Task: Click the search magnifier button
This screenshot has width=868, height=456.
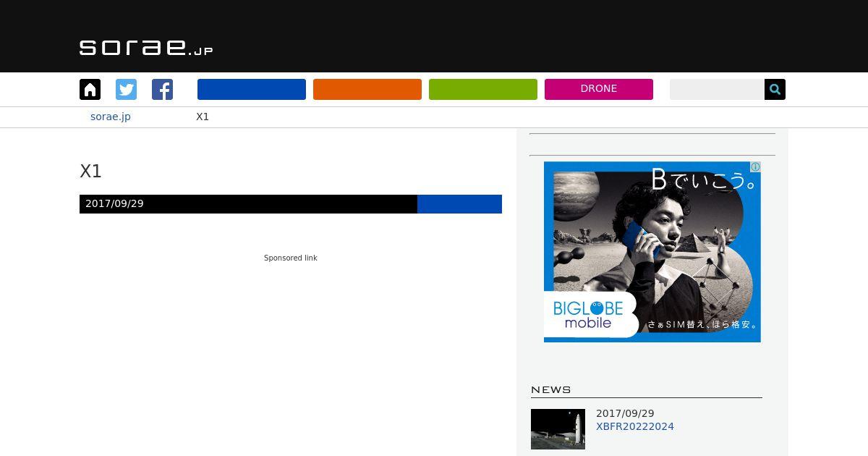Action: [x=775, y=89]
